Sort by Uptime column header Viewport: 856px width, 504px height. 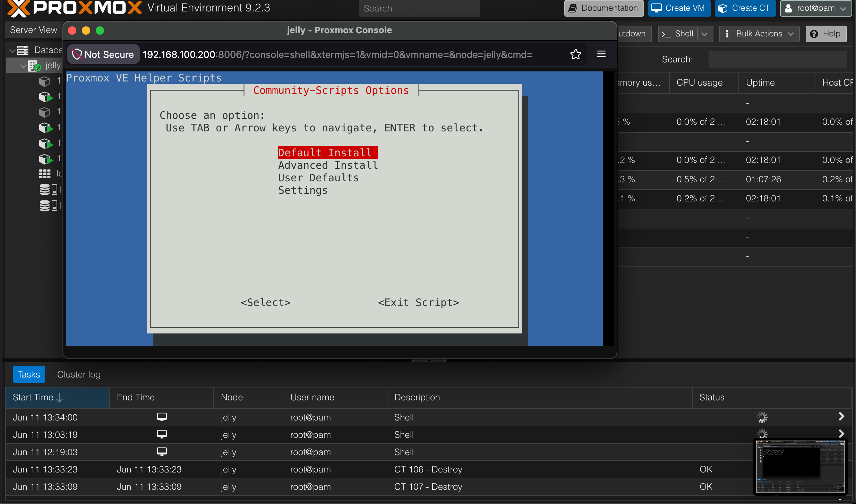click(777, 82)
